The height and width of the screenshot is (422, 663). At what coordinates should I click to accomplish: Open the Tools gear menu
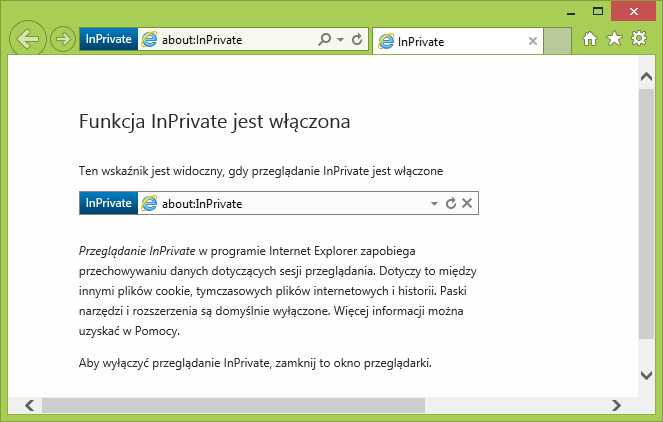(639, 38)
